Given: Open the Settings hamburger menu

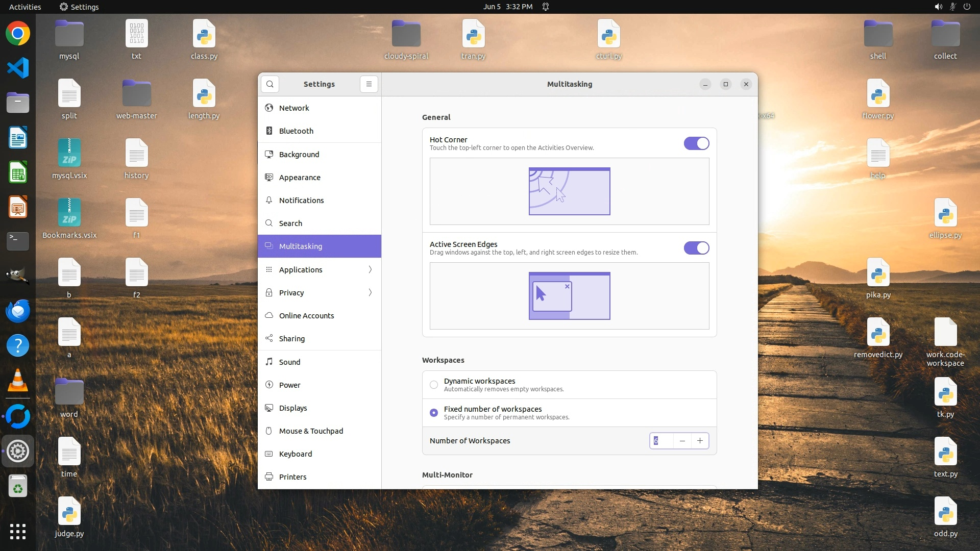Looking at the screenshot, I should (369, 84).
